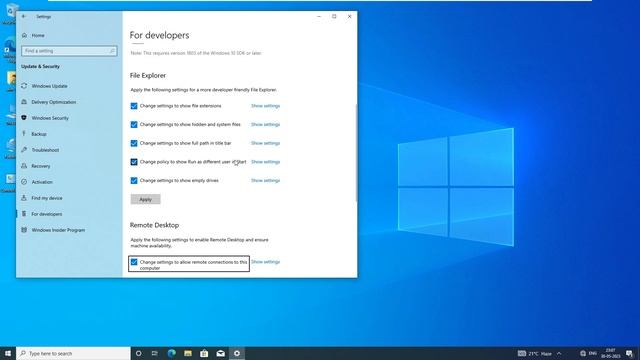Uncheck show empty drives checkbox

point(134,180)
